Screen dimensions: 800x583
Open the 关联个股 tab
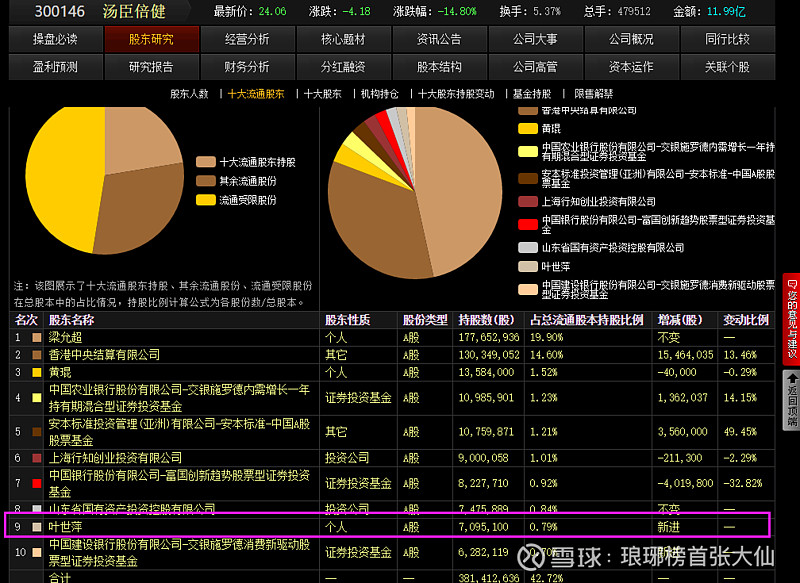[x=728, y=67]
